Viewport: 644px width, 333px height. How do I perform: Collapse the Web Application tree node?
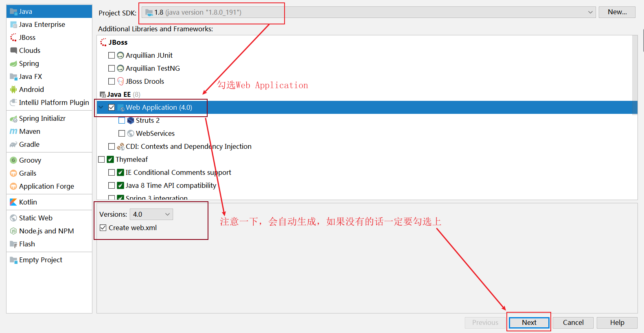101,107
